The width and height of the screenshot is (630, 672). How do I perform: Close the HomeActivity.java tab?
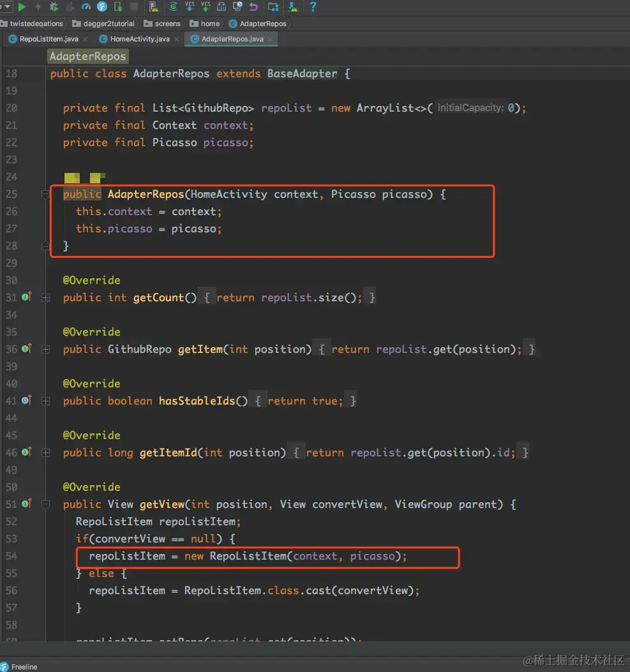[176, 39]
